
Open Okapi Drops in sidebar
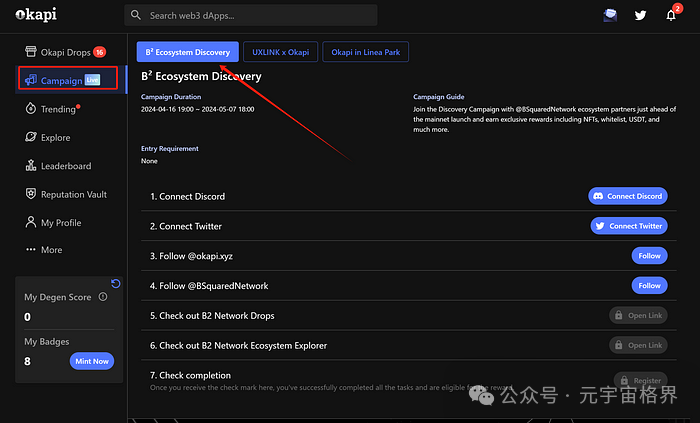pyautogui.click(x=66, y=52)
